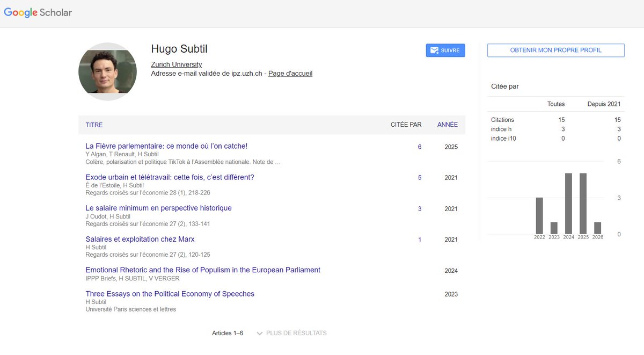
Task: Open Hugo Subtil's profile photo
Action: click(x=107, y=71)
